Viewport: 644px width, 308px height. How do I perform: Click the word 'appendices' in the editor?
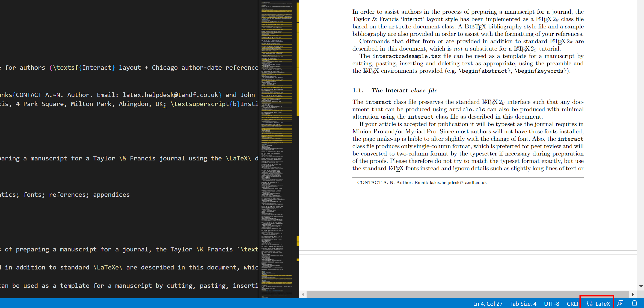(x=111, y=195)
